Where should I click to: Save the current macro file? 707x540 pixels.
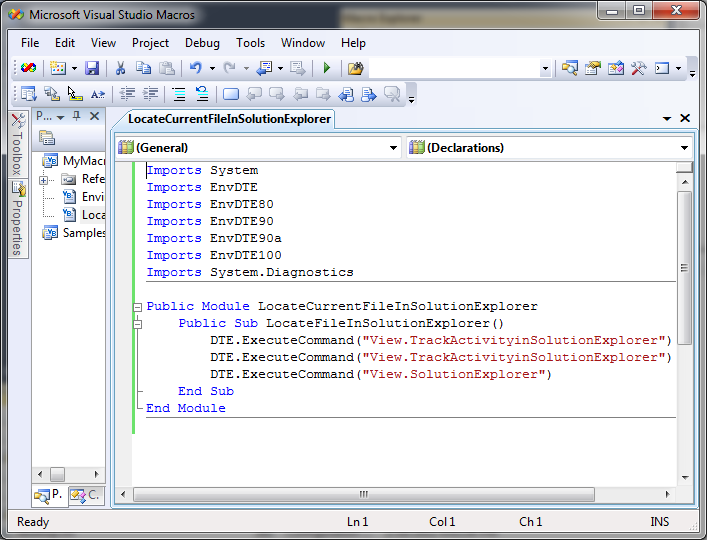[92, 69]
